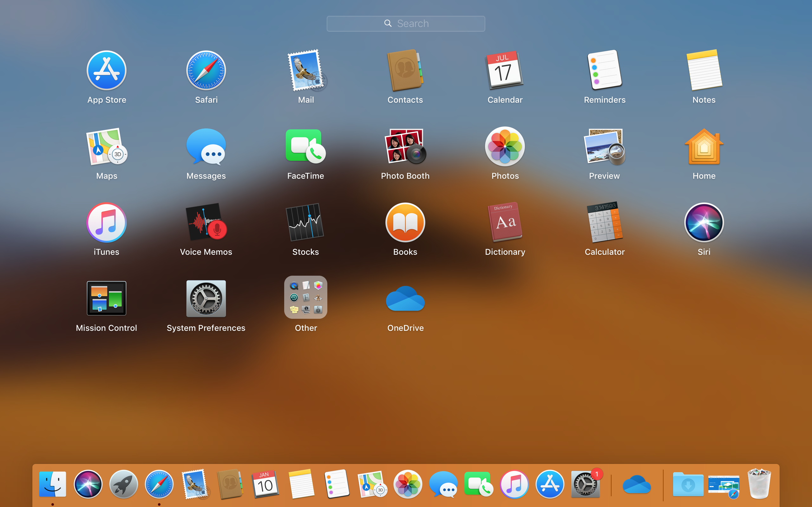Launch the Dictionary app

point(505,222)
